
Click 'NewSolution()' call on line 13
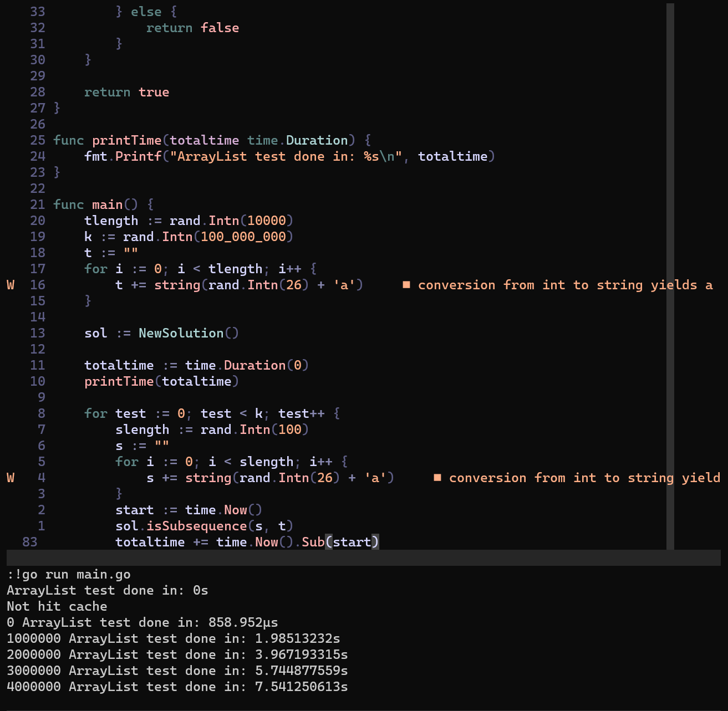point(189,333)
